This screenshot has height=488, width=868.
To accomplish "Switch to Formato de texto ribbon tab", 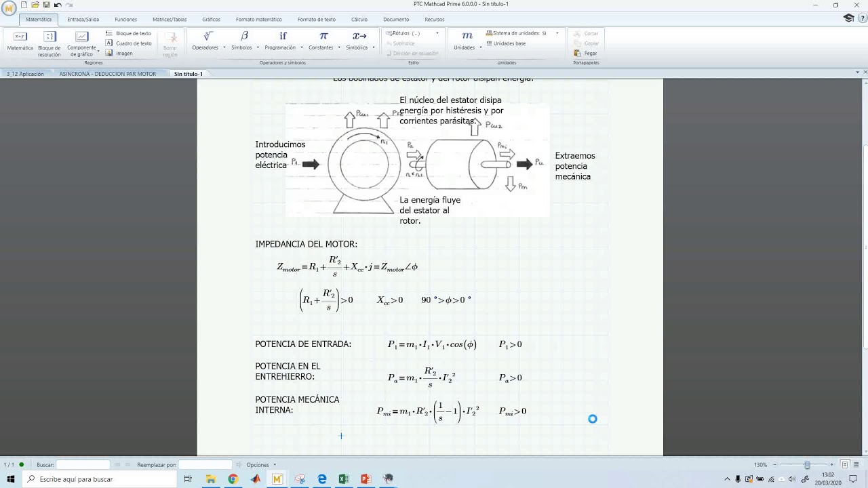I will point(317,20).
